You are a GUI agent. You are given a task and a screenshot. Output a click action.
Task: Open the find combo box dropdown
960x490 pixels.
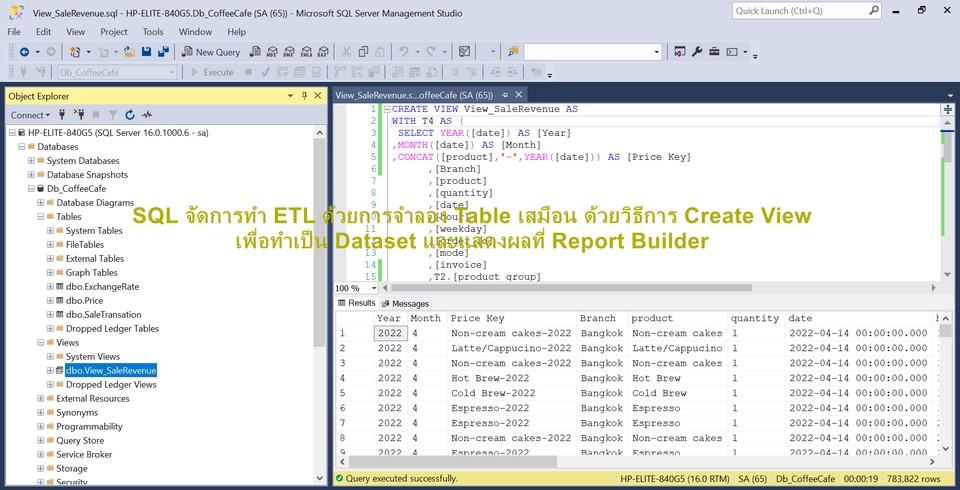point(657,52)
